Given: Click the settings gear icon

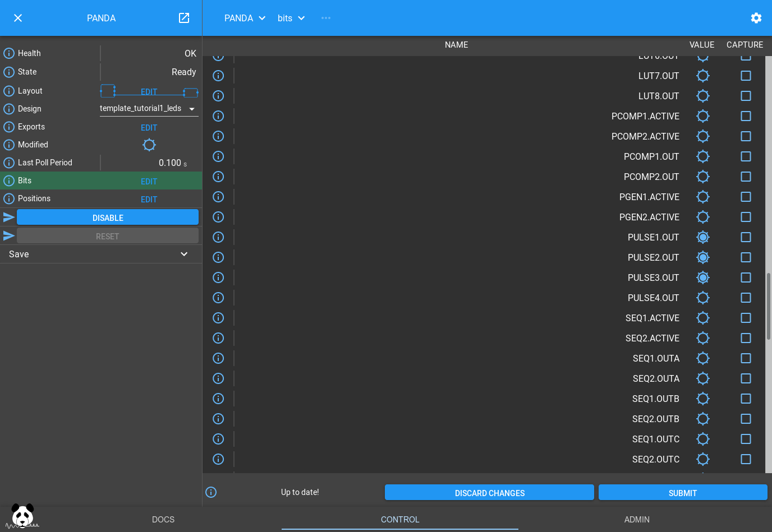Looking at the screenshot, I should click(756, 18).
